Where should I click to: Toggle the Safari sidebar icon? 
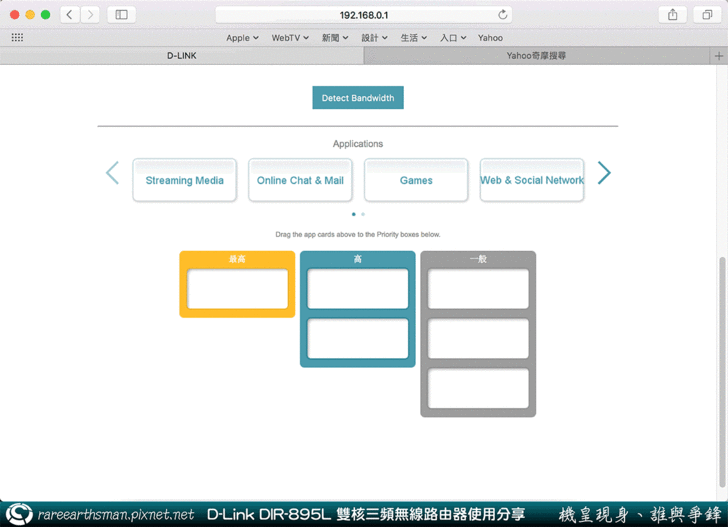pos(121,15)
